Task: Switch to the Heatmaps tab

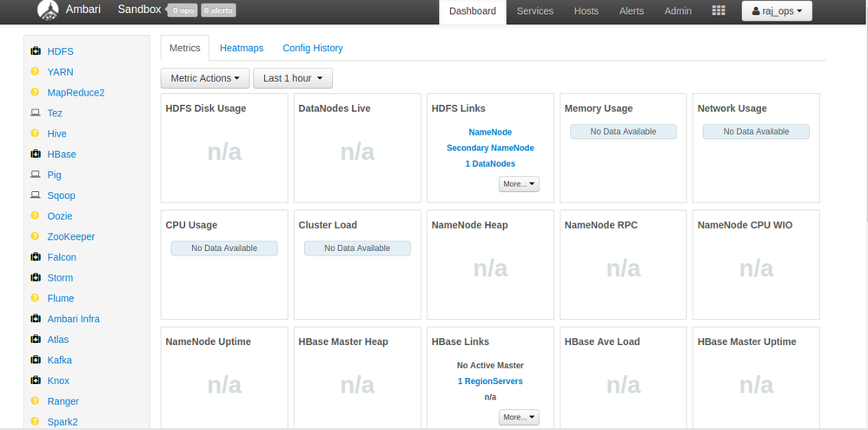Action: point(242,48)
